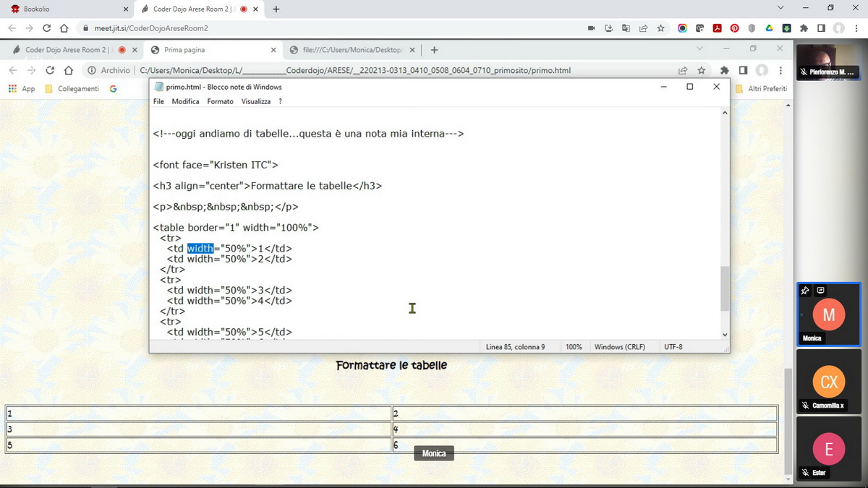Click the home icon in shared-screen browser
868x488 pixels.
coord(69,70)
